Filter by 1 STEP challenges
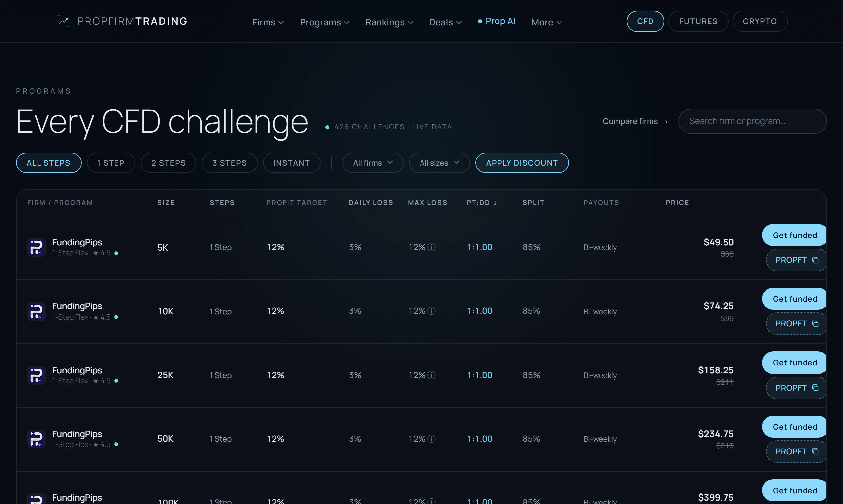Screen dimensions: 843x504 pyautogui.click(x=111, y=163)
